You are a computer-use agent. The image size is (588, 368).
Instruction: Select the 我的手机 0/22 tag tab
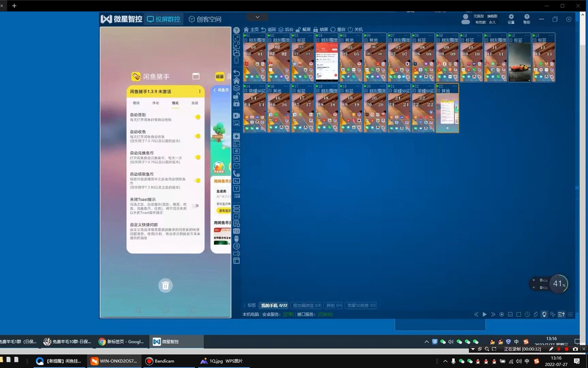274,306
